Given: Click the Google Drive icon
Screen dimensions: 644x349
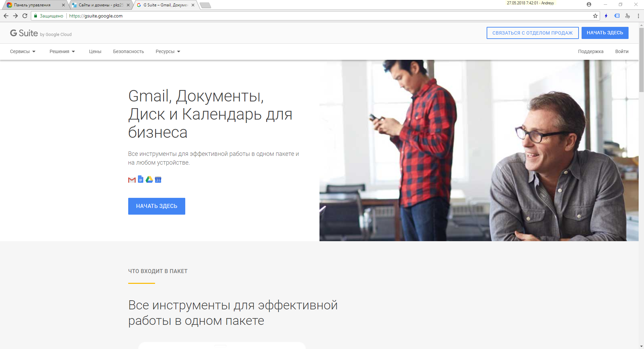Looking at the screenshot, I should pos(149,179).
